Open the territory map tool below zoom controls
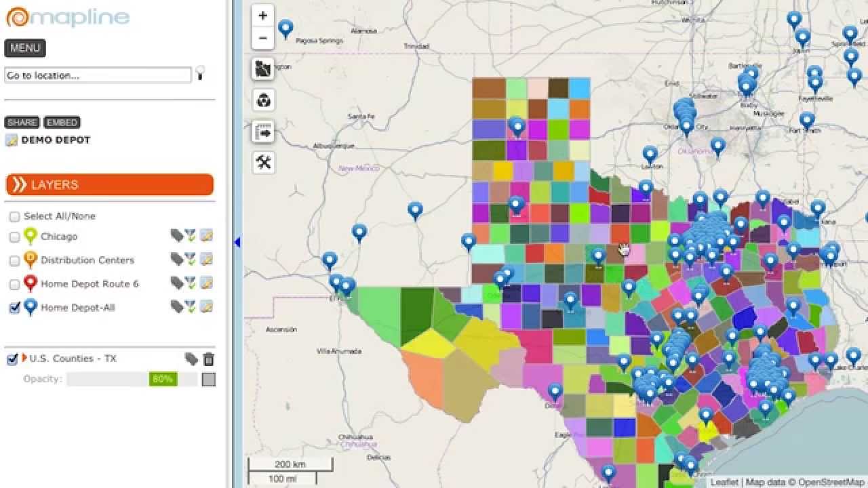The image size is (868, 488). click(x=263, y=68)
